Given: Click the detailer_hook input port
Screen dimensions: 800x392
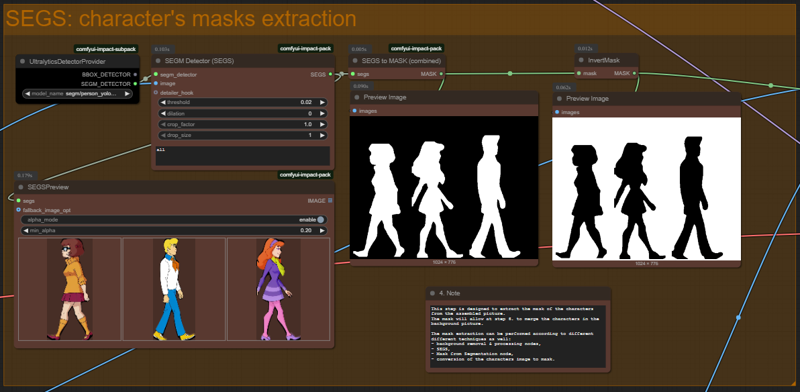Looking at the screenshot, I should tap(156, 92).
